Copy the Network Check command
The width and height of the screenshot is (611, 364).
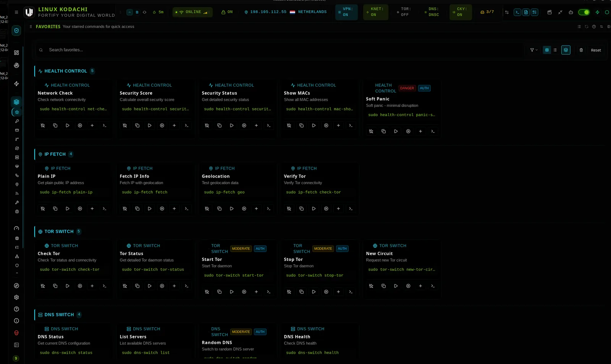(55, 126)
